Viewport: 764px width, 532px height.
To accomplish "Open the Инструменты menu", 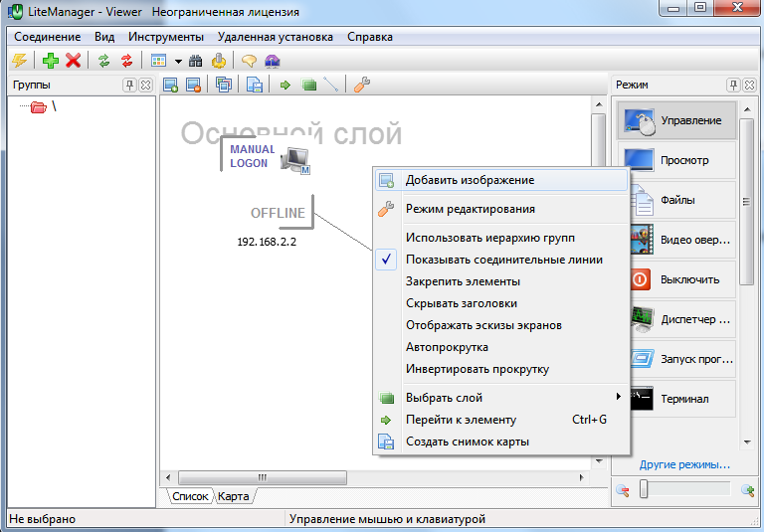I will pos(166,37).
